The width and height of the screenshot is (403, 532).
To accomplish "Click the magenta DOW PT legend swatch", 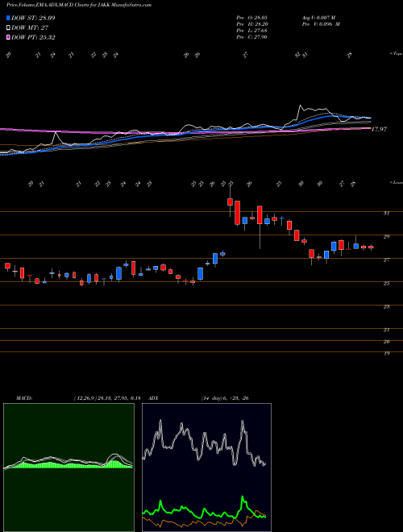I will (9, 38).
